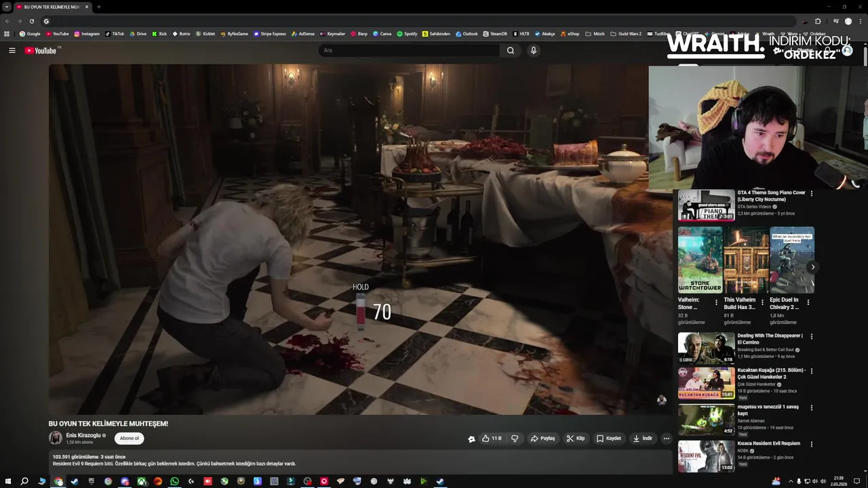Open the volume control in system tray

tap(814, 481)
